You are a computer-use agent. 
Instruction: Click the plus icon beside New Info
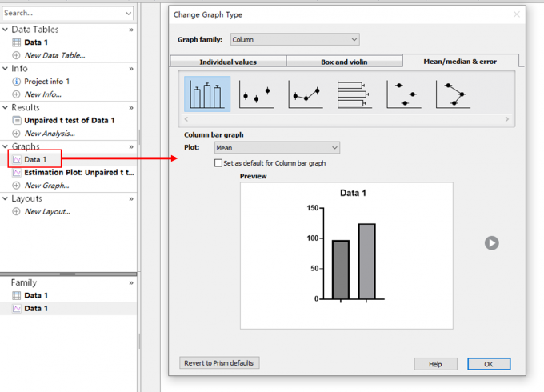[16, 94]
